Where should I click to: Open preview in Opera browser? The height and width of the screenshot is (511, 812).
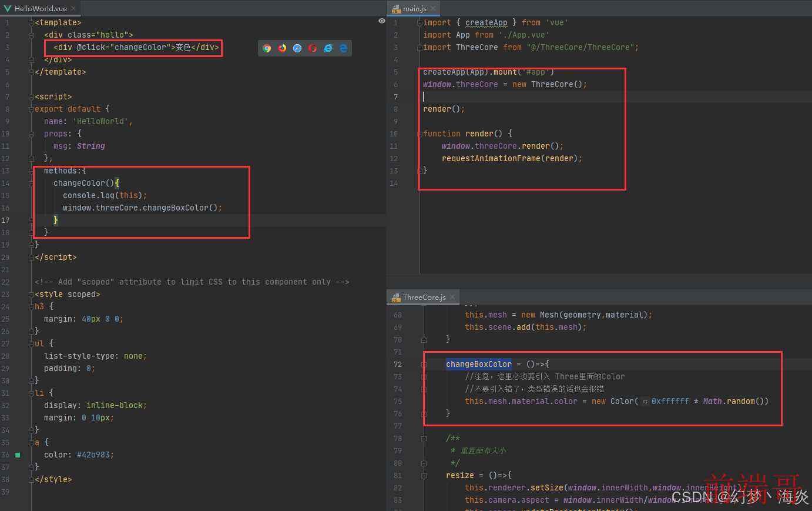(313, 48)
